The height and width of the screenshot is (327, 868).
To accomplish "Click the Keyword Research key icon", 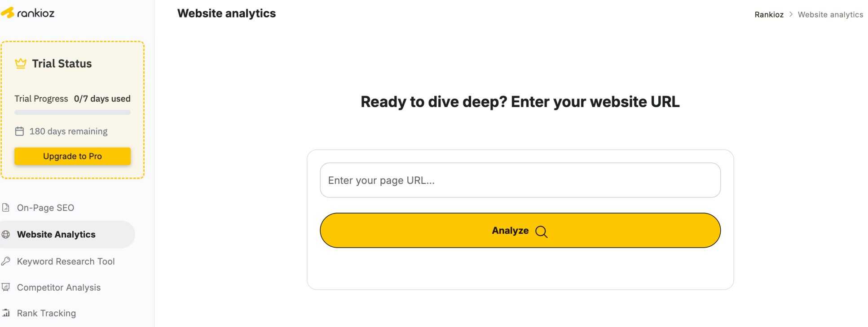I will tap(6, 261).
